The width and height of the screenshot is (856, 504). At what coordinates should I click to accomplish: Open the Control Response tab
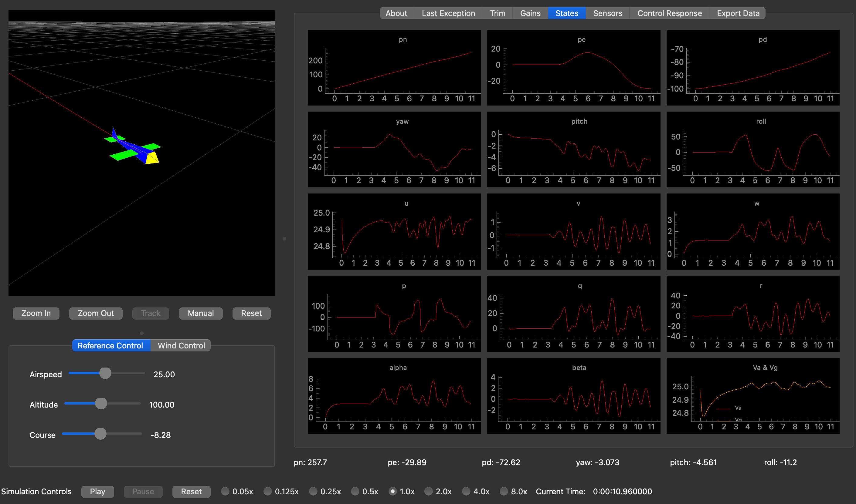(669, 13)
